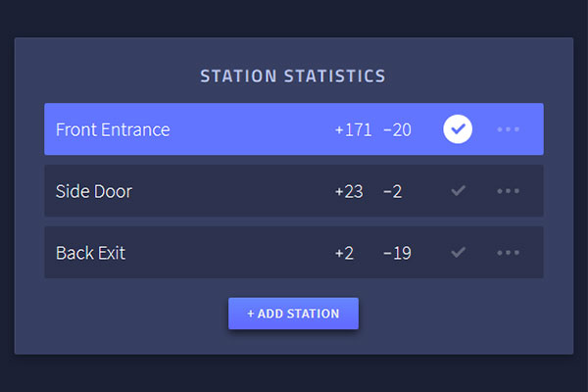Open Front Entrance more options menu
The height and width of the screenshot is (392, 588).
[508, 129]
